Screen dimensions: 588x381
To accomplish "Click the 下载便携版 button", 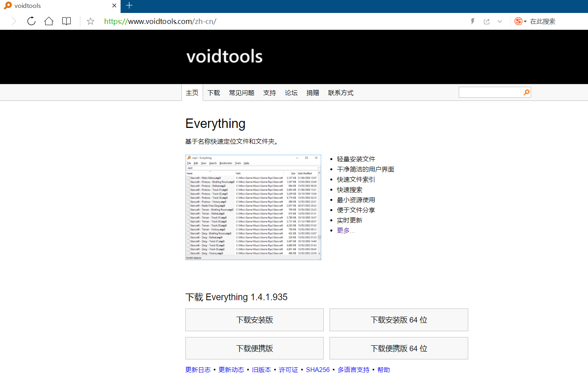I will tap(255, 348).
